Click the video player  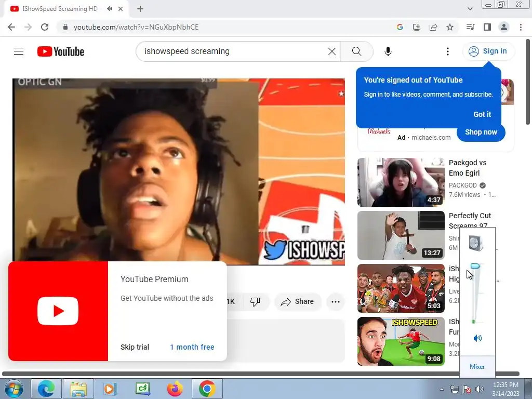[x=179, y=171]
